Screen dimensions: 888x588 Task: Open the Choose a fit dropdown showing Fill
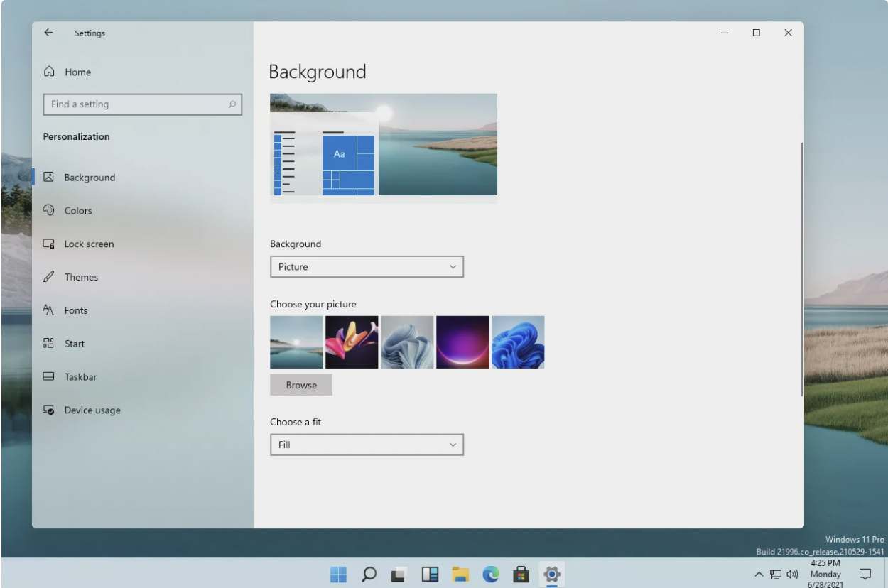[367, 445]
